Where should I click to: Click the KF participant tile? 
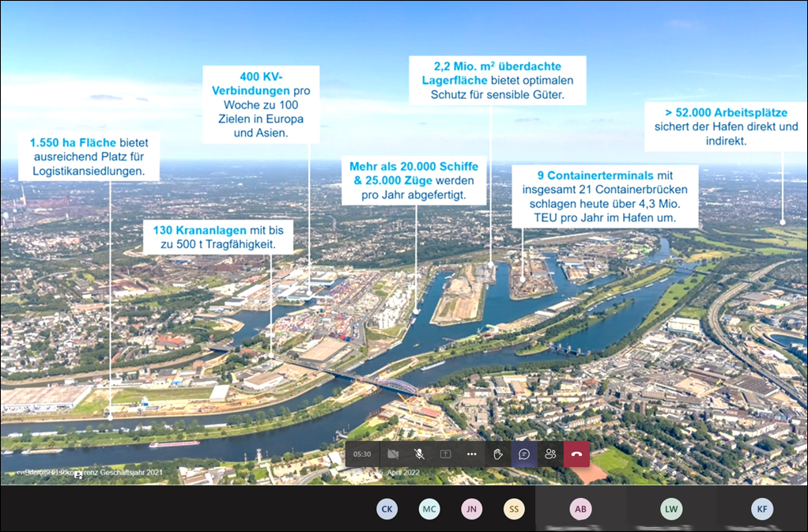762,509
